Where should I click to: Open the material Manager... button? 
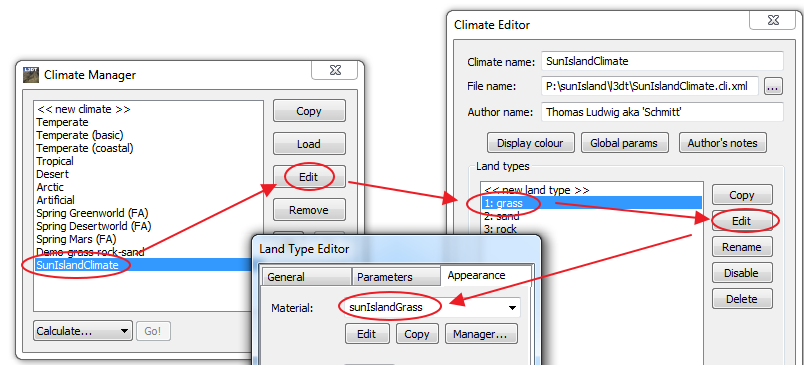481,334
